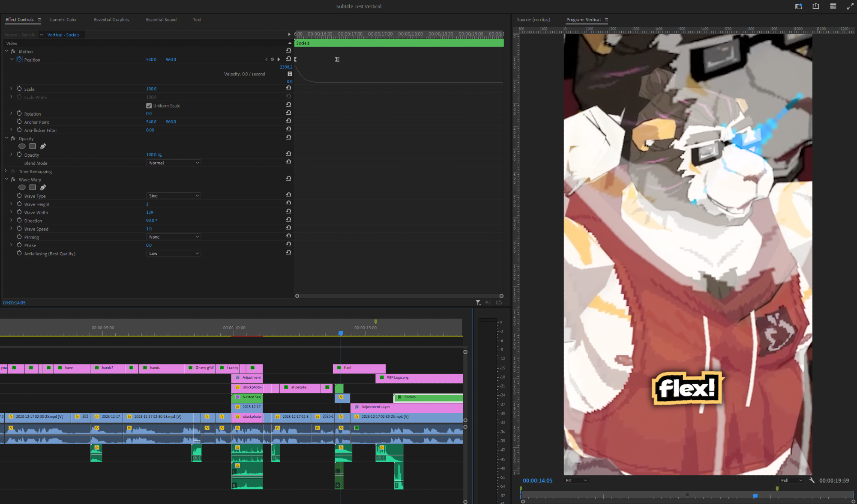This screenshot has height=504, width=857.
Task: Select the Vertical • Socials clip link
Action: click(63, 35)
